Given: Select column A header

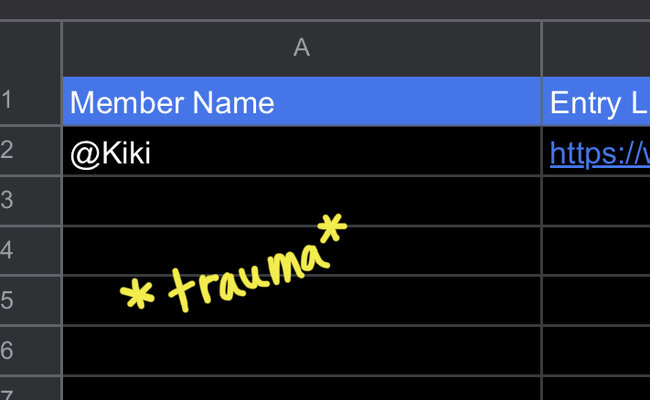Looking at the screenshot, I should [301, 48].
